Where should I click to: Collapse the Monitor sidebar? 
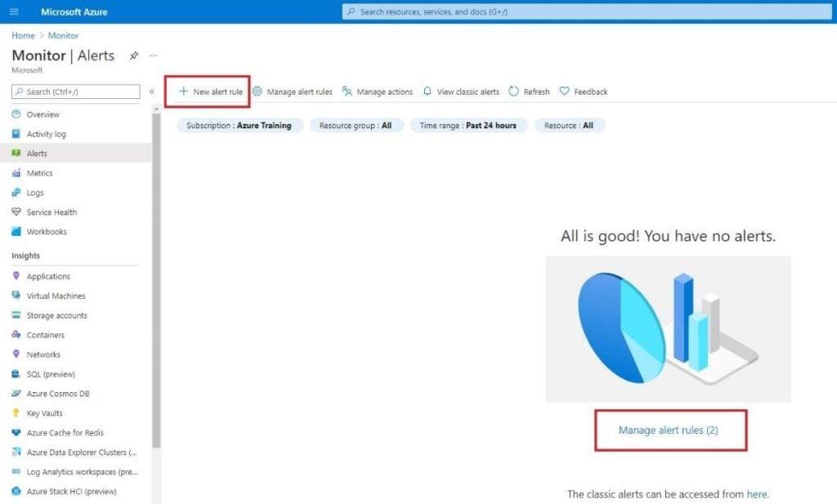pos(152,91)
